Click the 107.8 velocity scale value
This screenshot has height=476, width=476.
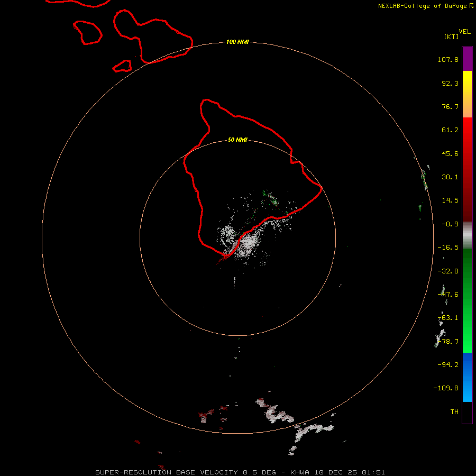point(448,59)
